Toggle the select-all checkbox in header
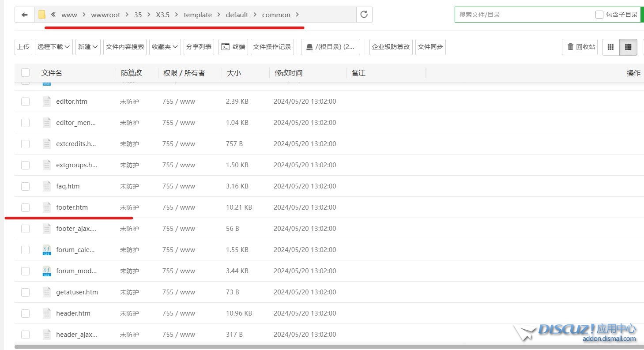 pyautogui.click(x=25, y=73)
